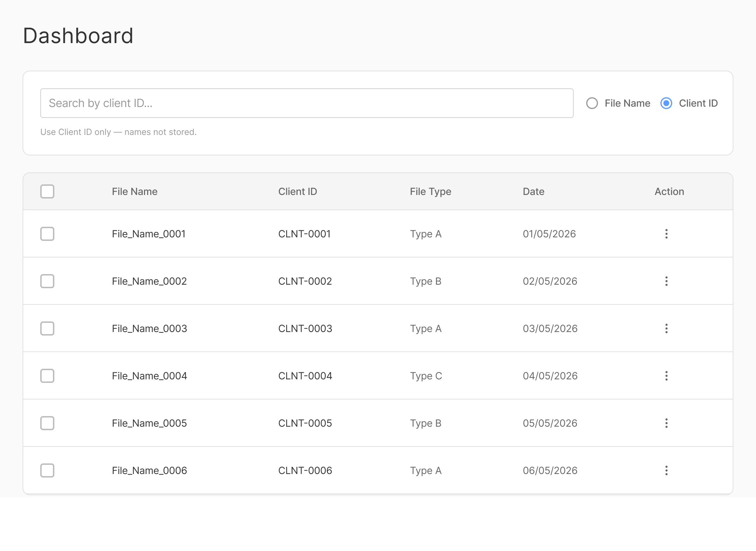Check the box for File_Name_0003 row
The width and height of the screenshot is (756, 551).
(47, 328)
